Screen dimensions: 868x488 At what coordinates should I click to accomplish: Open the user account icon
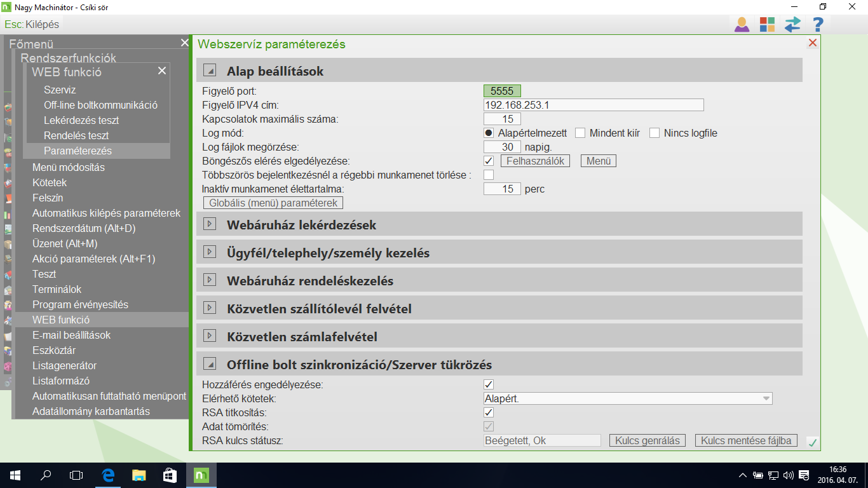click(742, 24)
